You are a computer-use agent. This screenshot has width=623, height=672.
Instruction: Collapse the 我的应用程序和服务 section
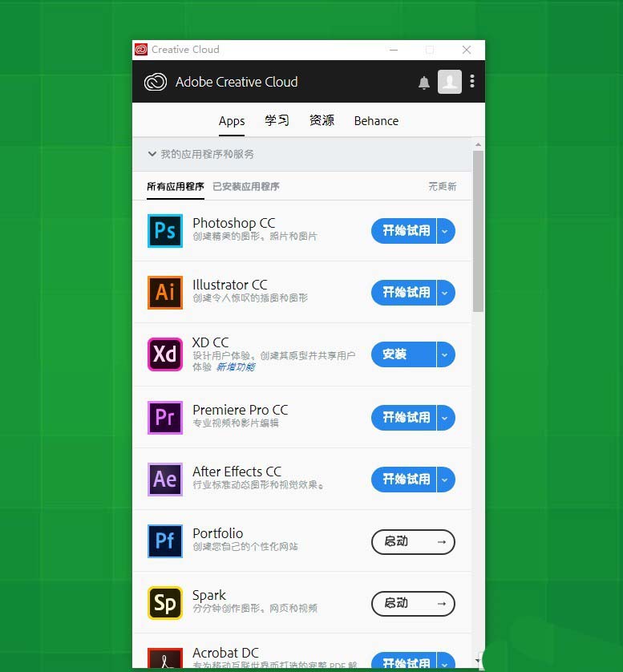(x=152, y=154)
